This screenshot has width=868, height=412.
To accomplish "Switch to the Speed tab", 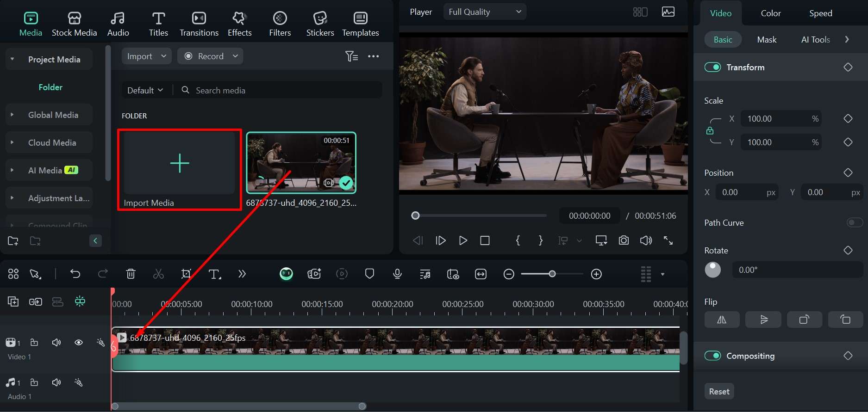I will pos(821,13).
